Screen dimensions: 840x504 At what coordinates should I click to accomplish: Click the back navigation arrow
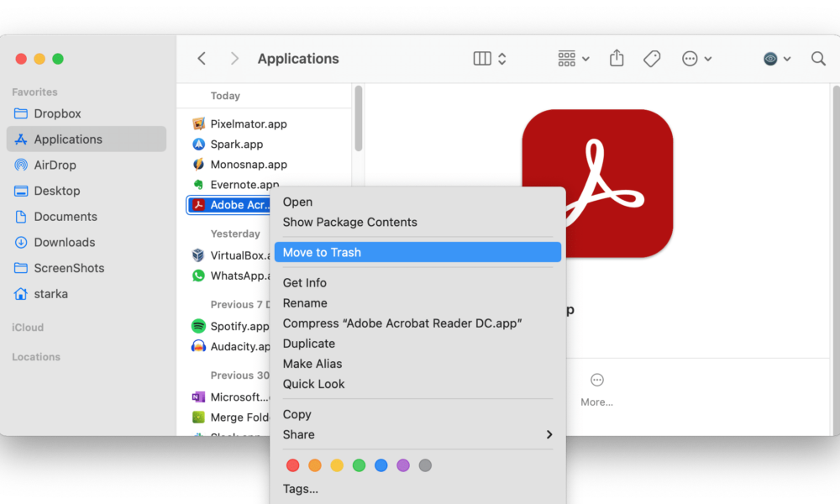(202, 59)
